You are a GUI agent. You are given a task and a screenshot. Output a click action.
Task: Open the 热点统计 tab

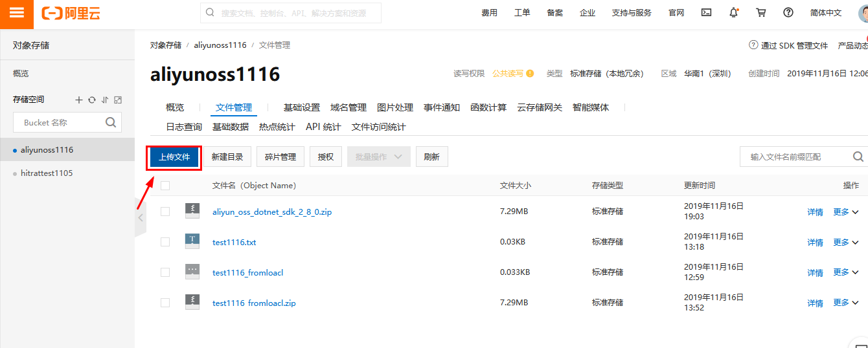pyautogui.click(x=277, y=127)
